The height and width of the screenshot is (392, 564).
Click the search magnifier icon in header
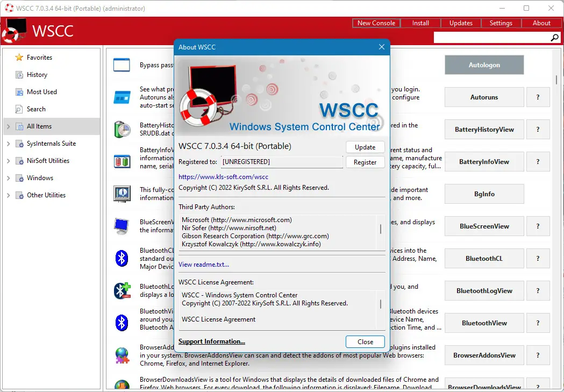(x=554, y=38)
